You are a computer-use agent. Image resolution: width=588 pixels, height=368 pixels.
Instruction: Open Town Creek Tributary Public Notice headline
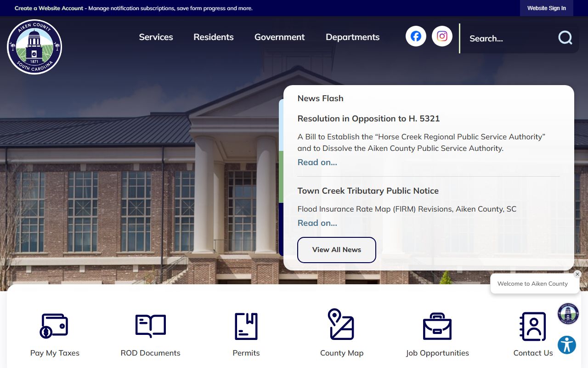point(368,191)
